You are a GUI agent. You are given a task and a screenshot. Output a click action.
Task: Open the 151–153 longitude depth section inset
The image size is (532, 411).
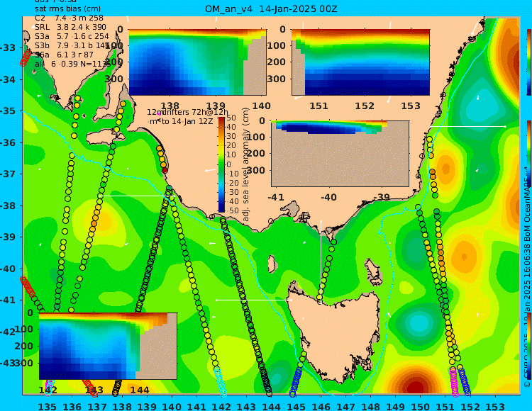point(360,62)
